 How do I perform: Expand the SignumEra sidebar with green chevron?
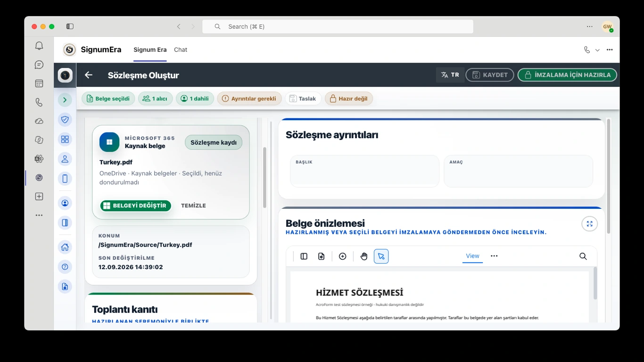click(x=65, y=99)
